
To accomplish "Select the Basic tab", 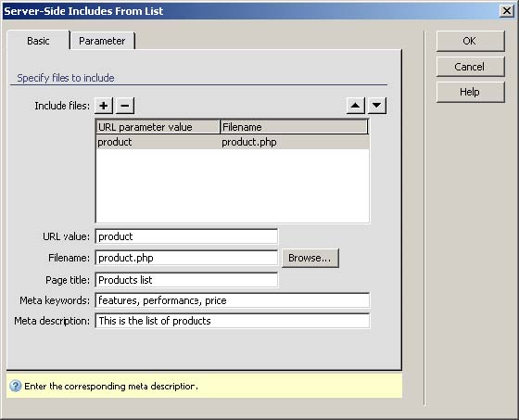I will (x=38, y=41).
